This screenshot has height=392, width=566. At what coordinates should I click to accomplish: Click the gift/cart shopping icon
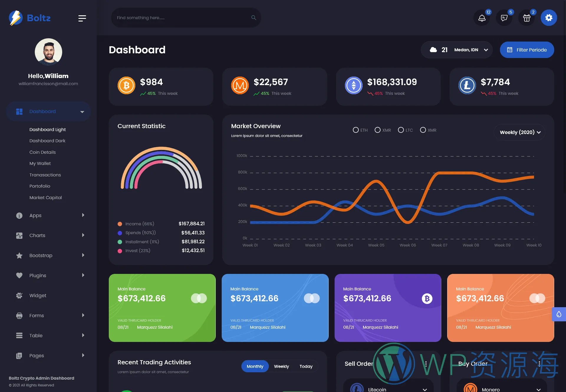coord(526,18)
